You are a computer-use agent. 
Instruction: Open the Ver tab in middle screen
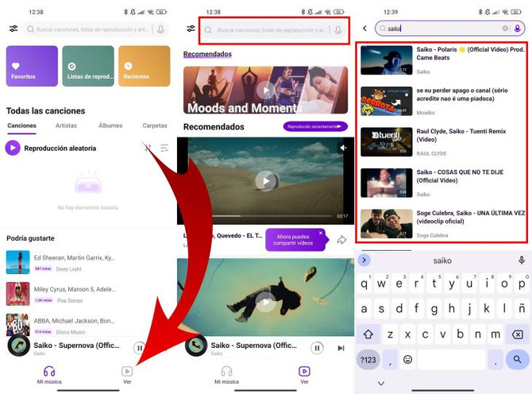304,375
